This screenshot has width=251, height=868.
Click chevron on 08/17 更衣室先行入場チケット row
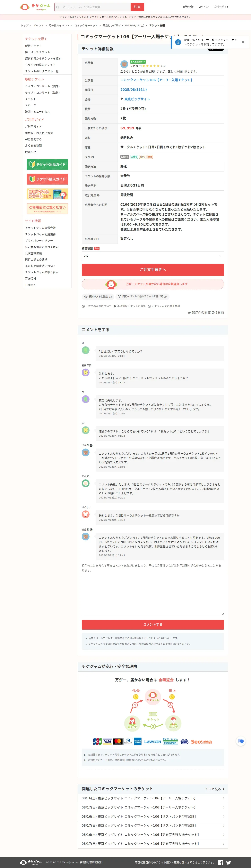click(x=224, y=844)
